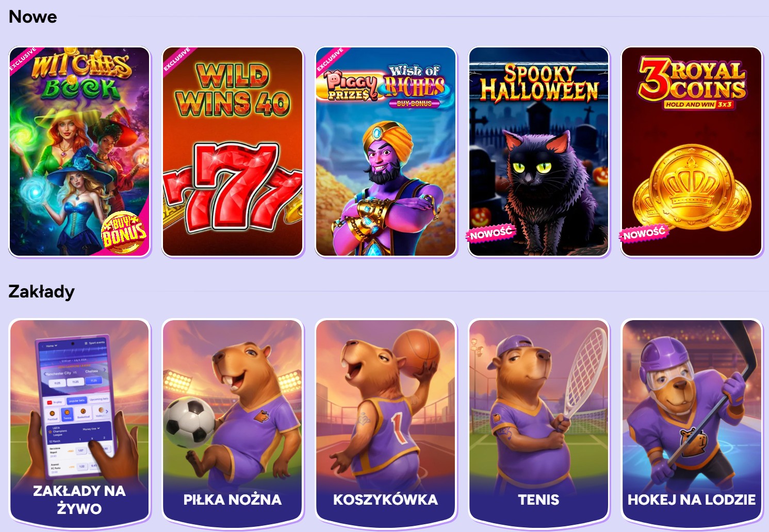Click the Nowość badge on Spooky Halloween

click(491, 233)
